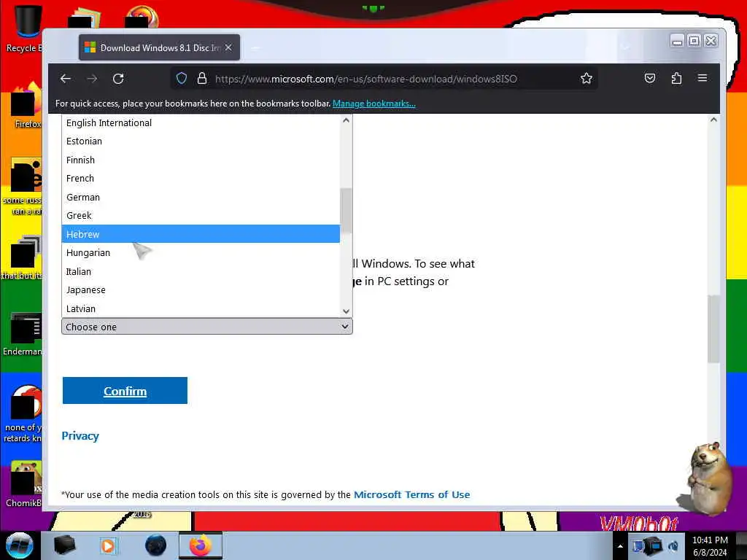Select the Download Windows 8.1 Disc Image tab

pos(159,47)
